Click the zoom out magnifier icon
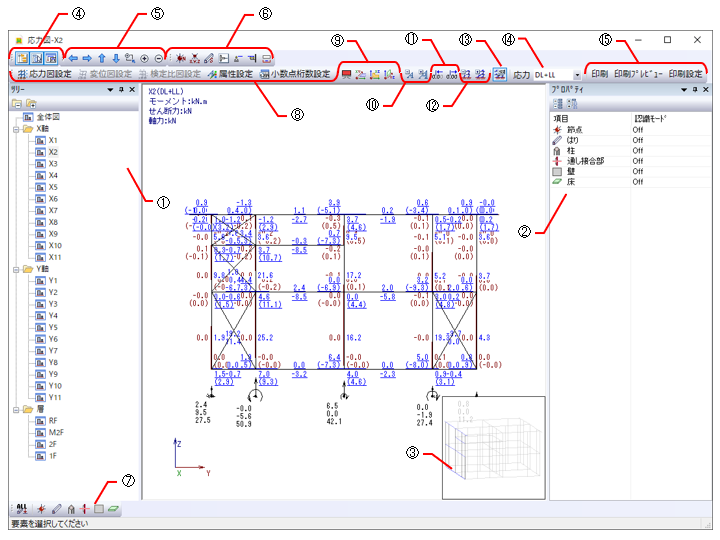This screenshot has width=720, height=540. [158, 58]
